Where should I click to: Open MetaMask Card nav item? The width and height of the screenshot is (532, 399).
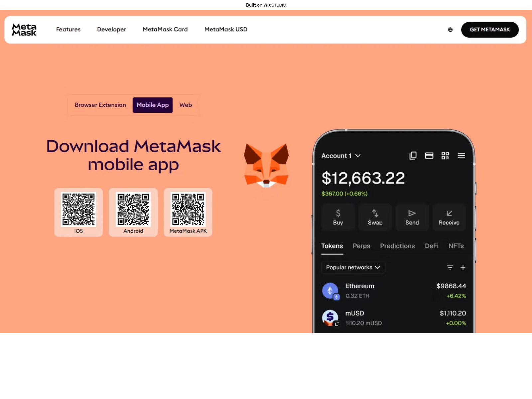tap(165, 29)
